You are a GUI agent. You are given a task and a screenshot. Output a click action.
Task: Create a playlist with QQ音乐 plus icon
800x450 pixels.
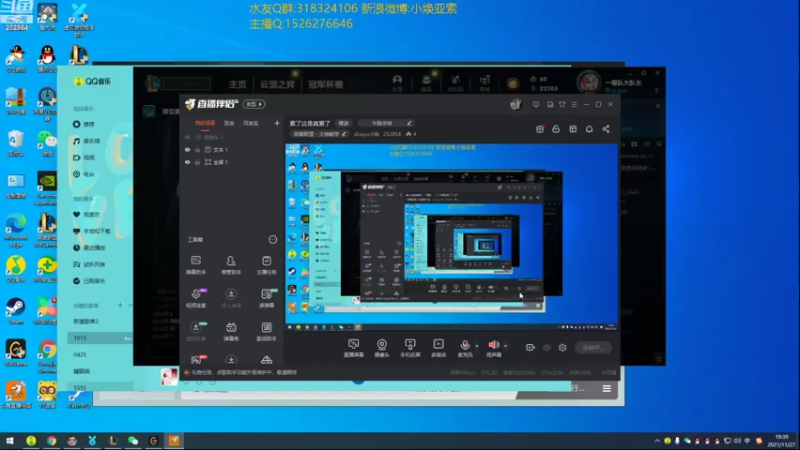click(120, 305)
